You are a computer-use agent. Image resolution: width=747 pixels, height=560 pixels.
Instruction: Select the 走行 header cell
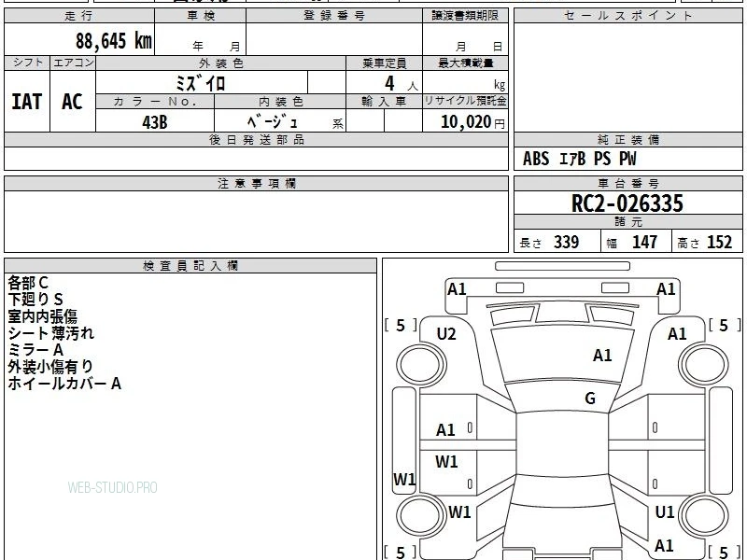(x=79, y=16)
